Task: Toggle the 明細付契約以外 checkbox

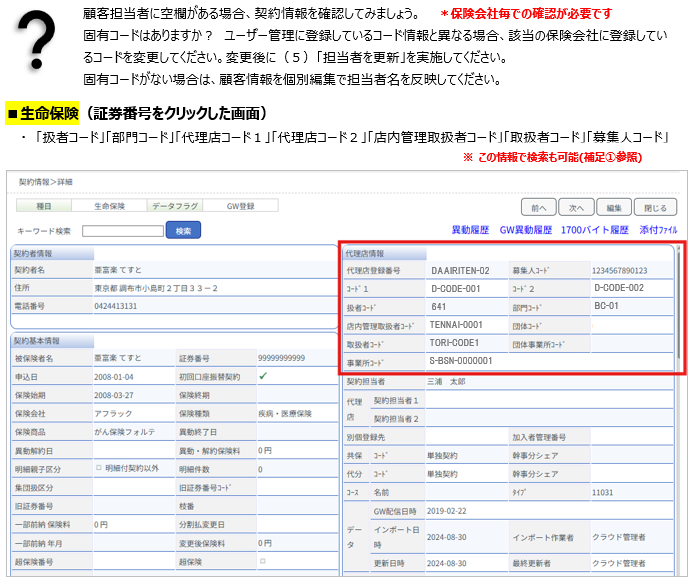Action: tap(99, 468)
